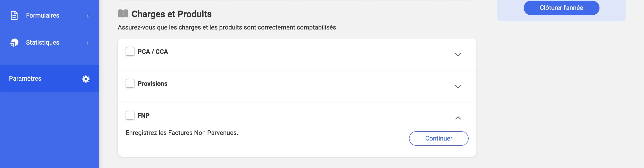
Task: Click the Provisions row title
Action: [152, 84]
